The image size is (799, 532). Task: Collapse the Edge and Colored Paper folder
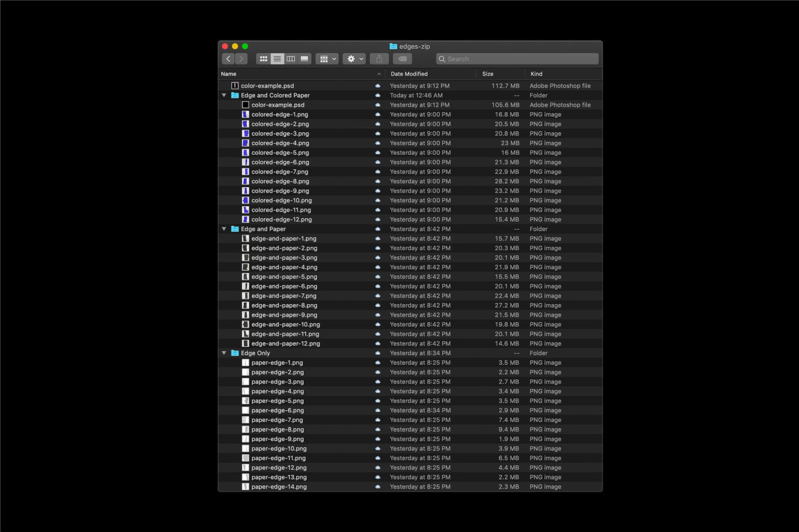224,96
